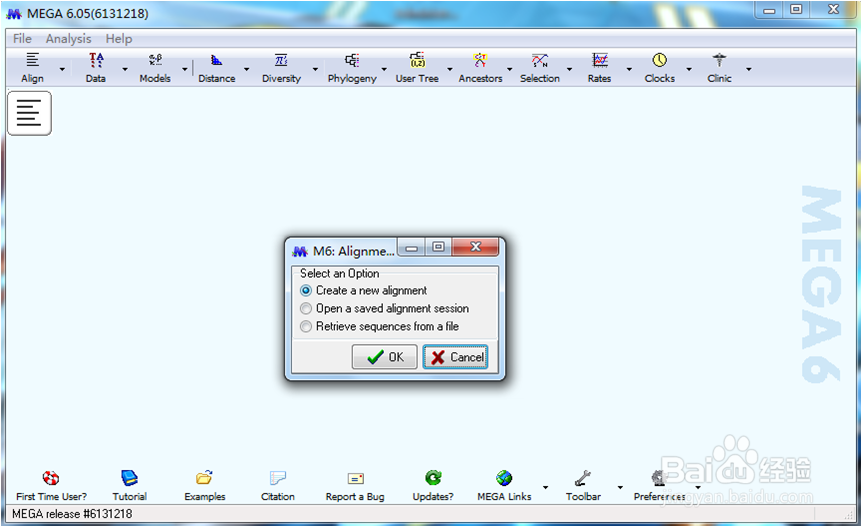Open the Citation icon
This screenshot has width=862, height=527.
[x=278, y=478]
